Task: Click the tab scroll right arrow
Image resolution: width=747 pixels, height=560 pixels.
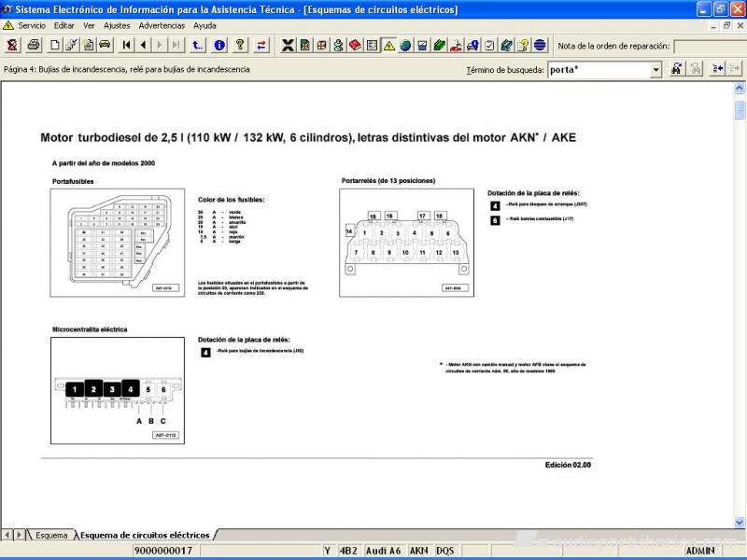Action: [19, 535]
